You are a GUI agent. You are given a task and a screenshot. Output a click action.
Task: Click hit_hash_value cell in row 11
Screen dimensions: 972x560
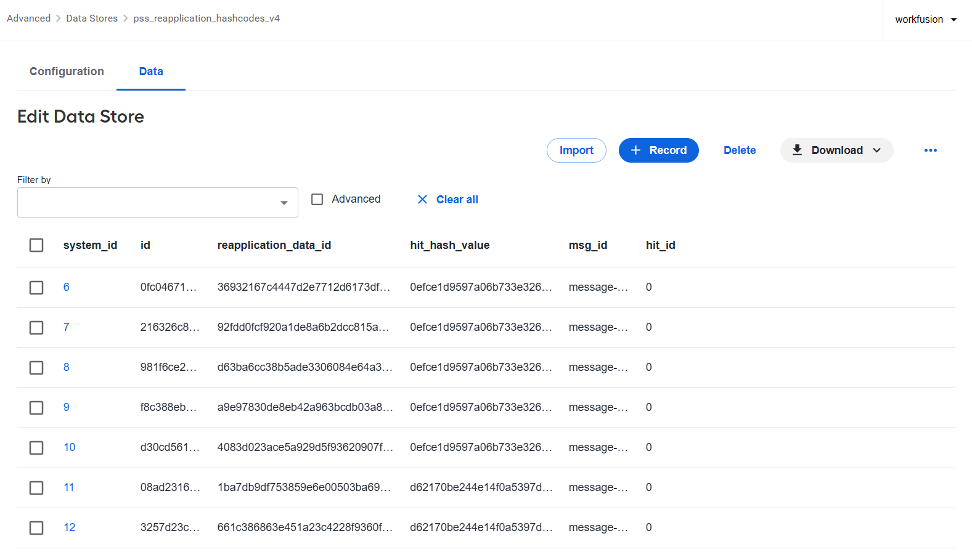pos(481,487)
